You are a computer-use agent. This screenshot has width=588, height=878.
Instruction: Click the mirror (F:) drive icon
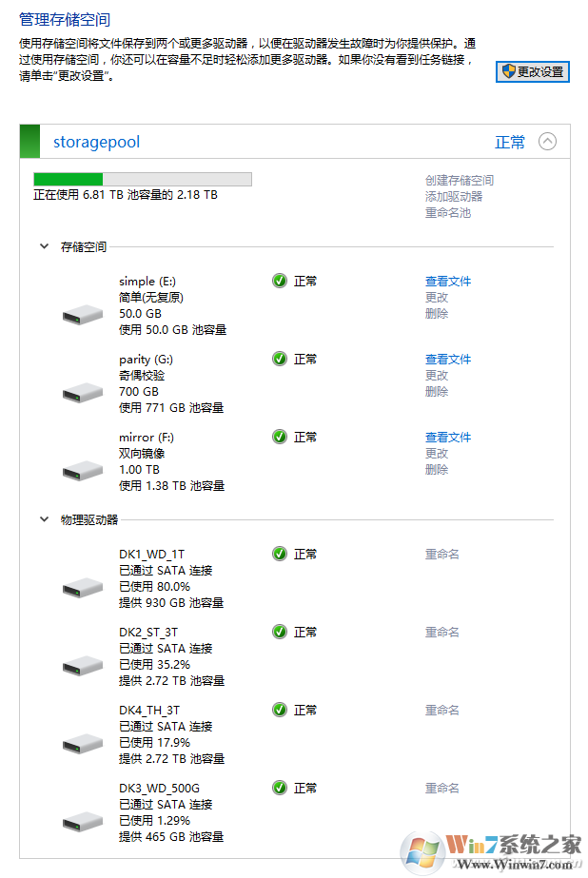82,469
